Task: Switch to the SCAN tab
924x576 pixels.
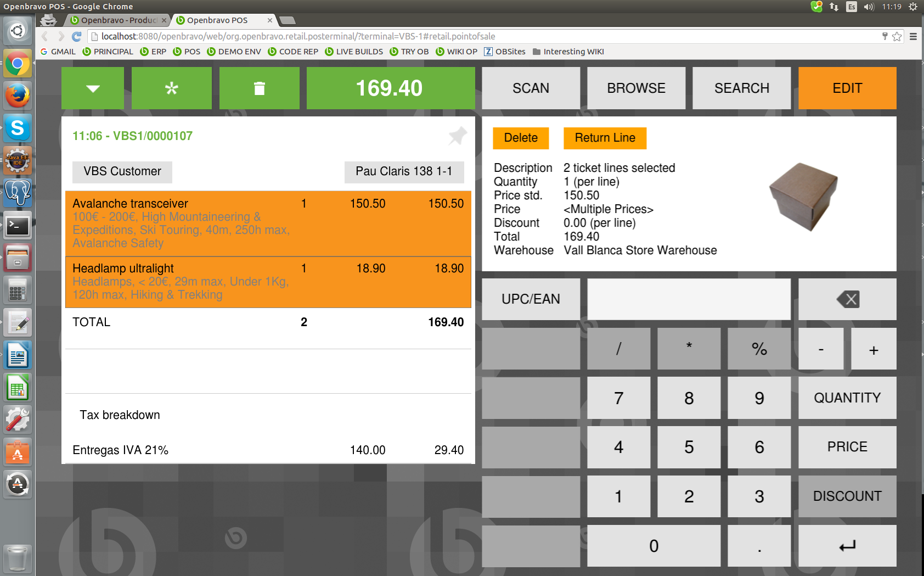Action: point(531,88)
